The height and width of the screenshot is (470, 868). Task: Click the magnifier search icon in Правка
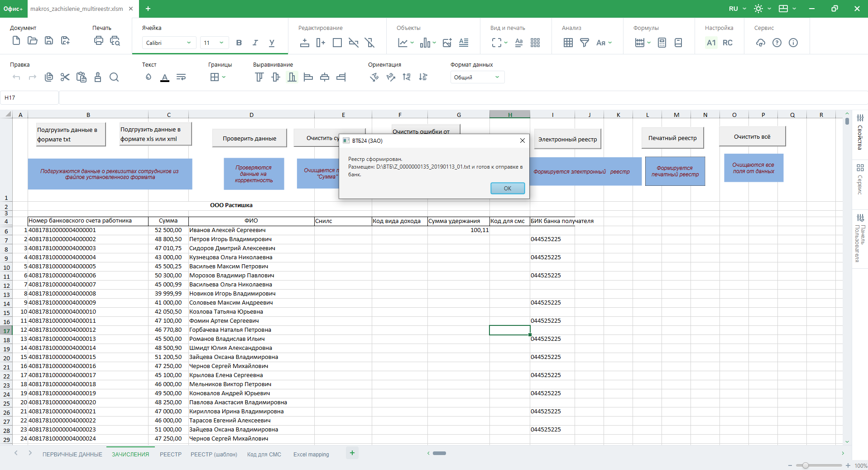[114, 77]
